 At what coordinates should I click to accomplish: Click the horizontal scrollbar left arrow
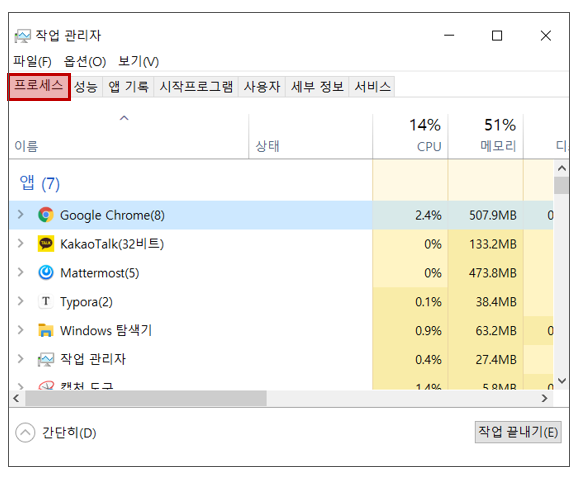(16, 398)
